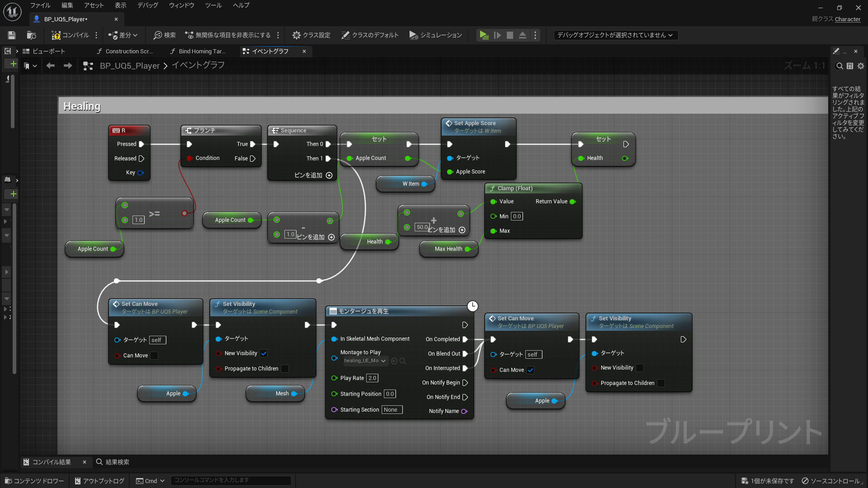Uncheck Can Move on right Set Can Move node
This screenshot has width=868, height=488.
pyautogui.click(x=530, y=370)
